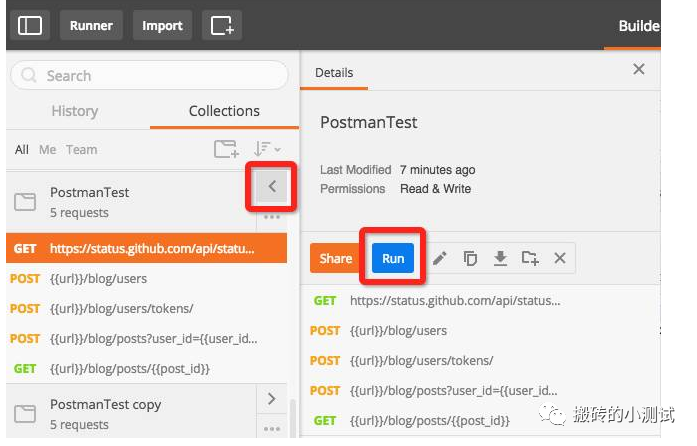Open PostmanTest more options ellipsis

click(272, 217)
